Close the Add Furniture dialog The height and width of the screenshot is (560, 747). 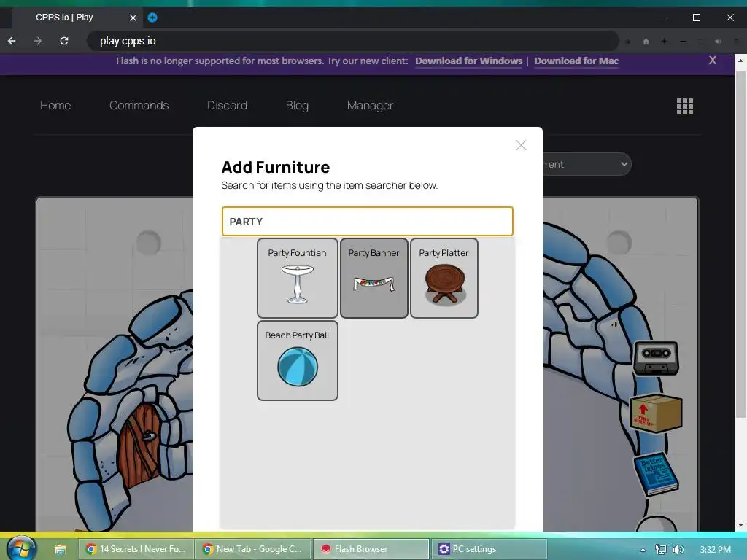click(521, 145)
